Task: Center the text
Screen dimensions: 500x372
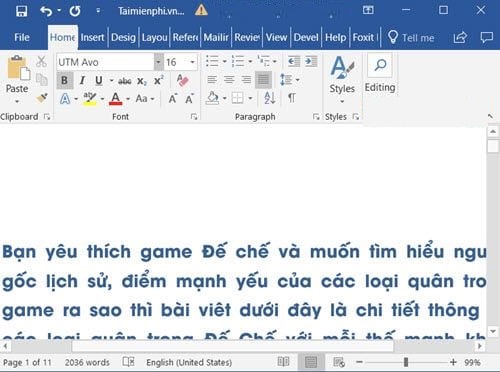Action: click(229, 80)
